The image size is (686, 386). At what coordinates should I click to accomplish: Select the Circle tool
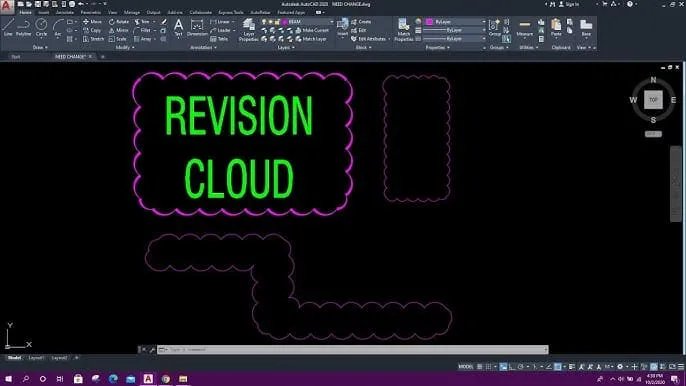pyautogui.click(x=41, y=28)
